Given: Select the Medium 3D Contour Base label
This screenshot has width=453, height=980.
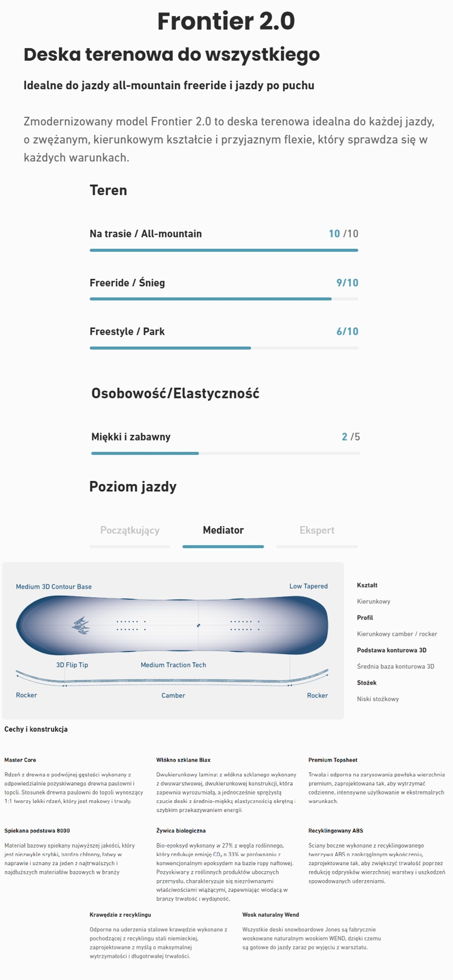Looking at the screenshot, I should 54,586.
